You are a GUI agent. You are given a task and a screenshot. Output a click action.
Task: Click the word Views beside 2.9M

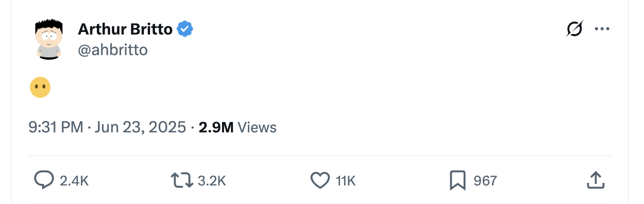(257, 127)
